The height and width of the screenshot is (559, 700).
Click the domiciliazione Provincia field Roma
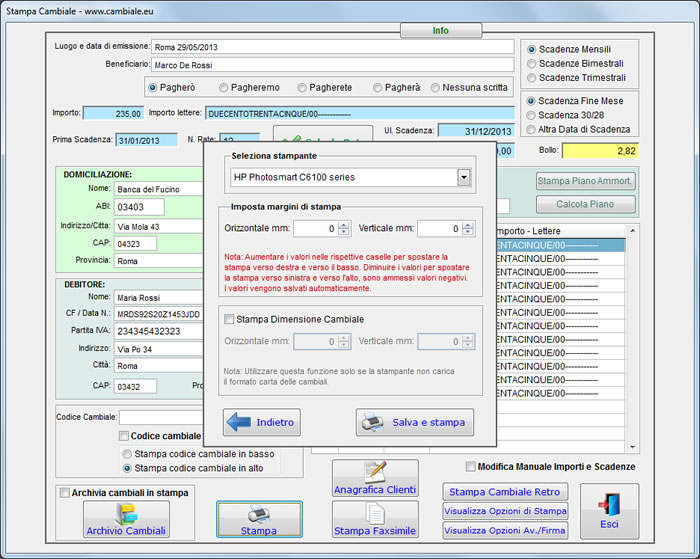point(159,261)
